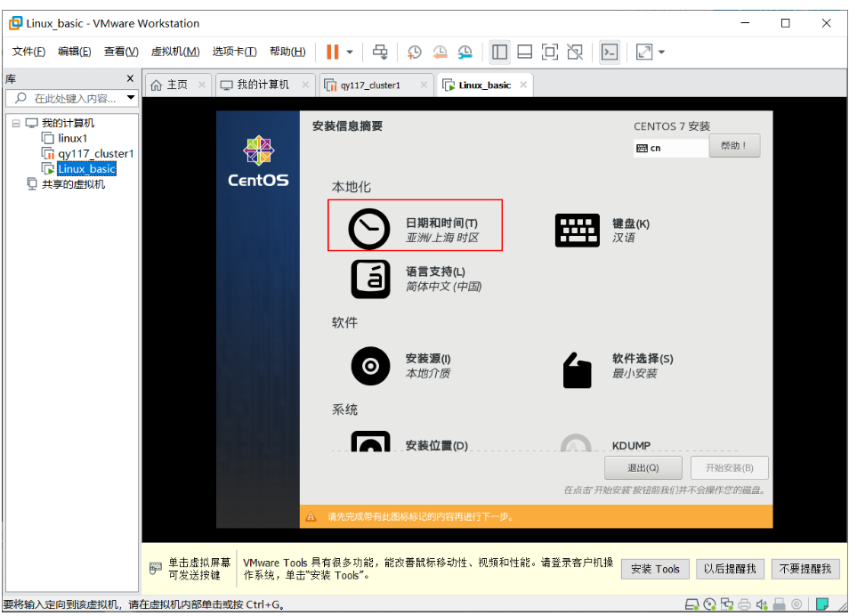Click the 安装 Tools button
The width and height of the screenshot is (857, 616).
(655, 569)
